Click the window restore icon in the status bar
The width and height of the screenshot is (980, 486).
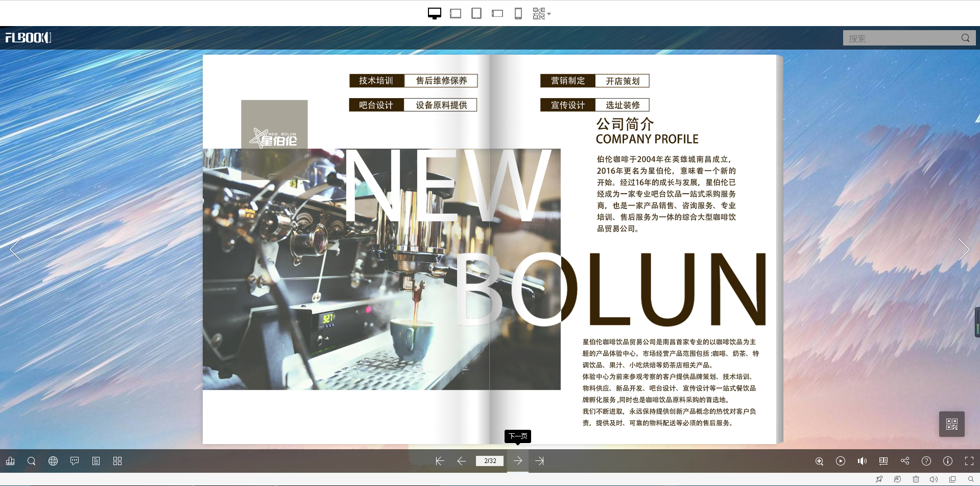[x=952, y=479]
